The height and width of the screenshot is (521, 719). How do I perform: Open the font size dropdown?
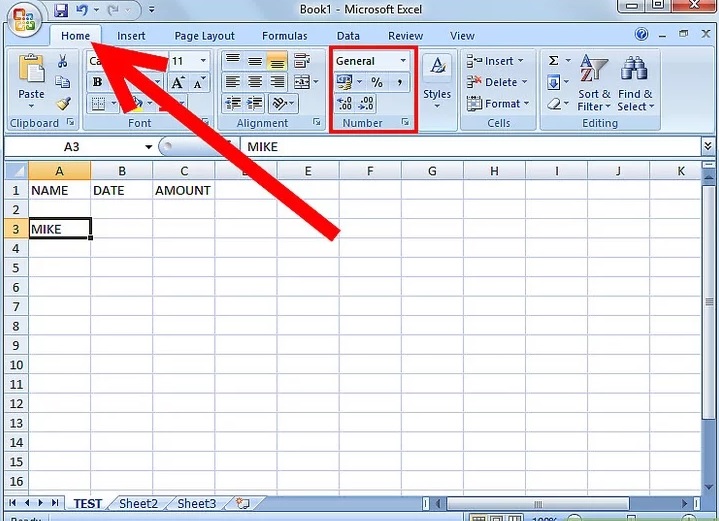(203, 61)
